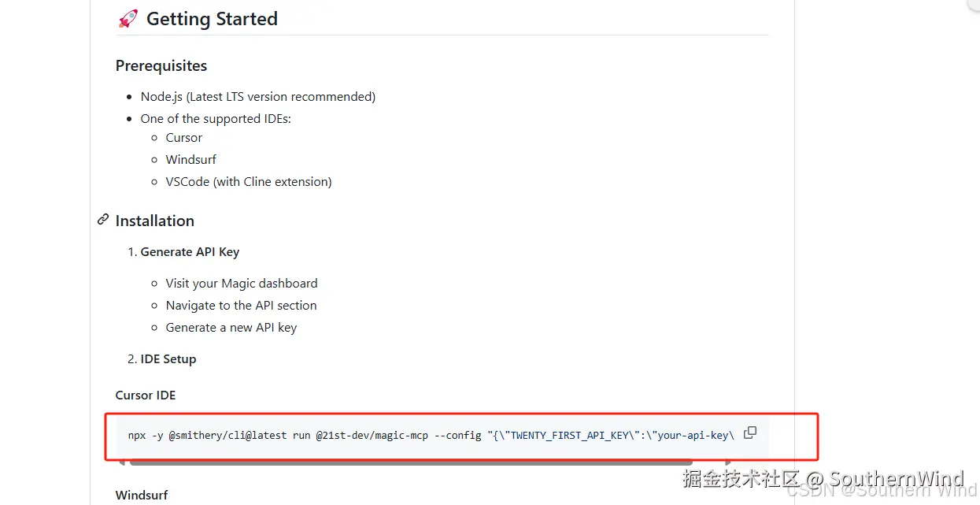The image size is (980, 505).
Task: Click VSCode (with Cline extension) item
Action: (x=249, y=181)
